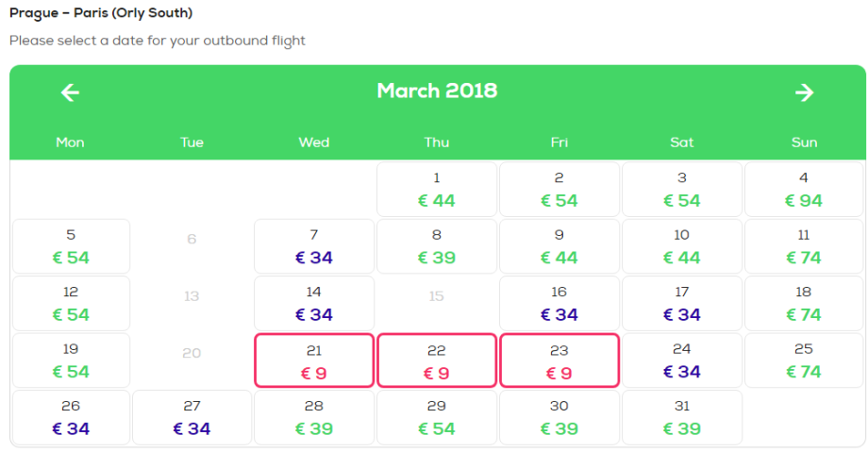This screenshot has width=868, height=452.
Task: Select March 31 flight for €39
Action: pyautogui.click(x=682, y=417)
